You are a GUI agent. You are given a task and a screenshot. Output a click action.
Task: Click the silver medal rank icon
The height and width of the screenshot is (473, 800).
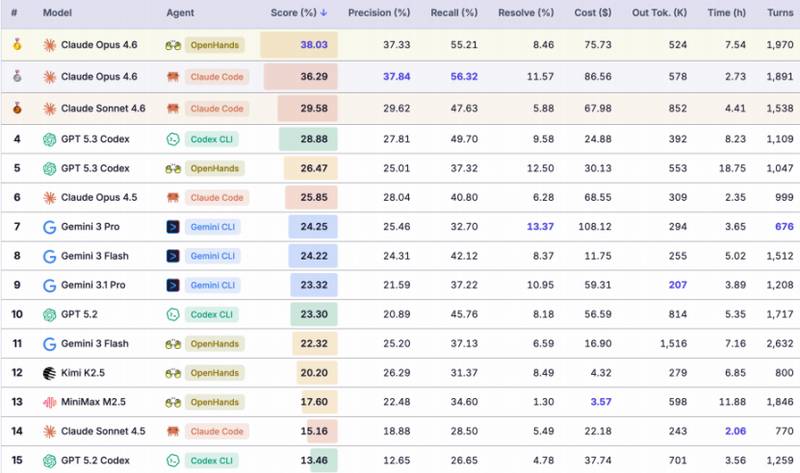17,77
